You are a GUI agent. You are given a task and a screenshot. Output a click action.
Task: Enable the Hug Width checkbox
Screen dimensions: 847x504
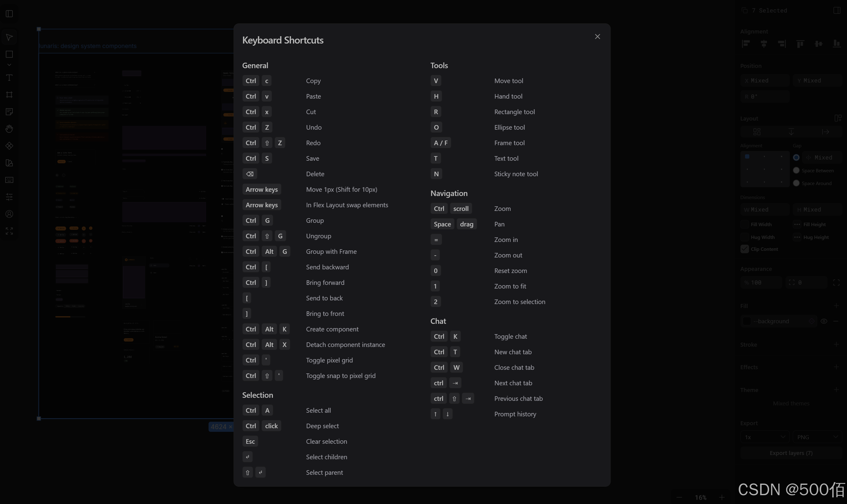click(744, 237)
